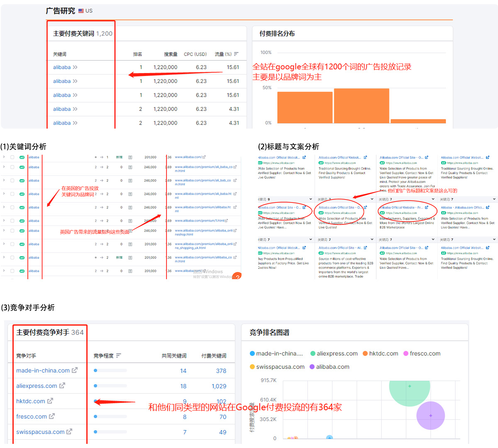Open the 关键词: 9 dropdown
The width and height of the screenshot is (498, 448).
pos(310,199)
